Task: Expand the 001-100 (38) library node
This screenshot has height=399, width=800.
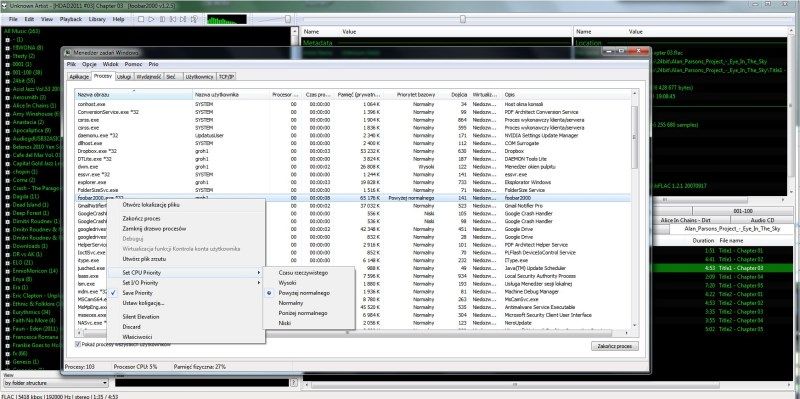Action: pyautogui.click(x=8, y=72)
